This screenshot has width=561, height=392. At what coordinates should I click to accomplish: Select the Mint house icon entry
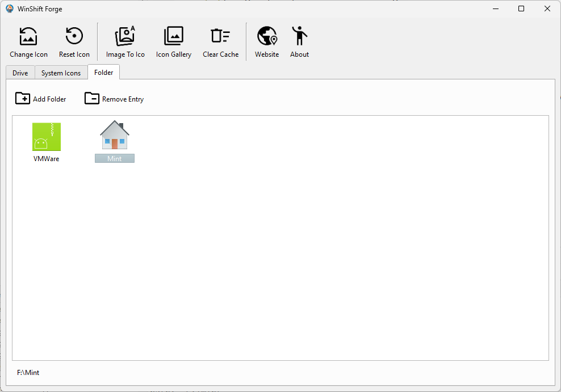coord(115,141)
